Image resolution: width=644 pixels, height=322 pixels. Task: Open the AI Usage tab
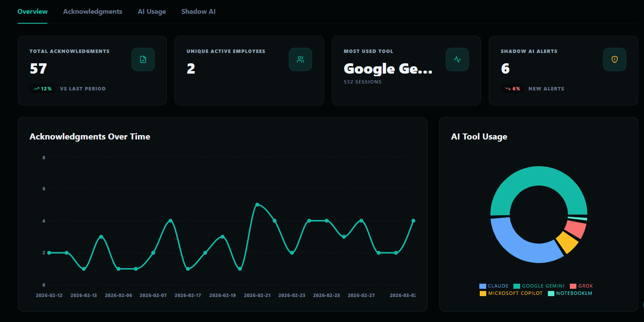coord(152,11)
